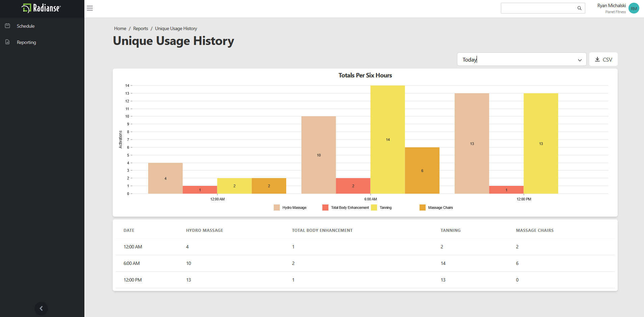Click the Tanning legend label
This screenshot has width=644, height=317.
click(385, 208)
